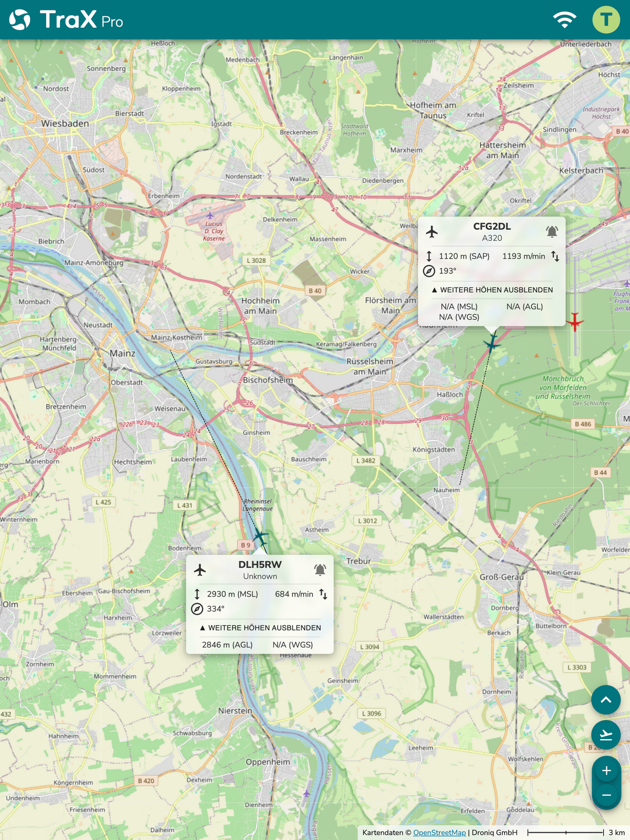The height and width of the screenshot is (840, 630).
Task: Open the user profile avatar T
Action: 606,20
